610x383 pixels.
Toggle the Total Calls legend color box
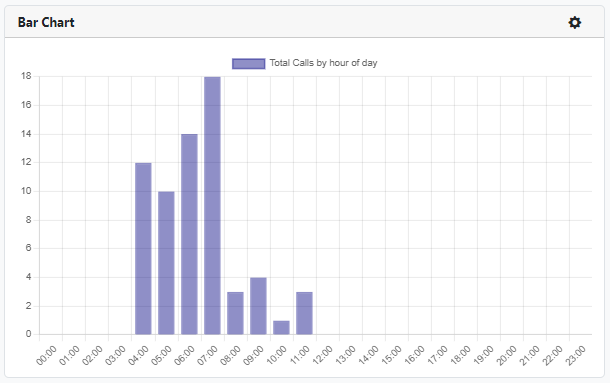point(249,63)
